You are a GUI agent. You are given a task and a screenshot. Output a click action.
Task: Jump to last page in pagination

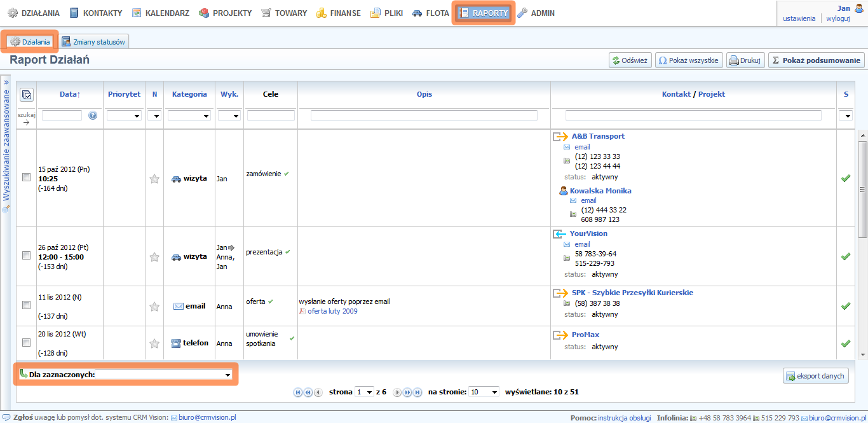coord(417,392)
